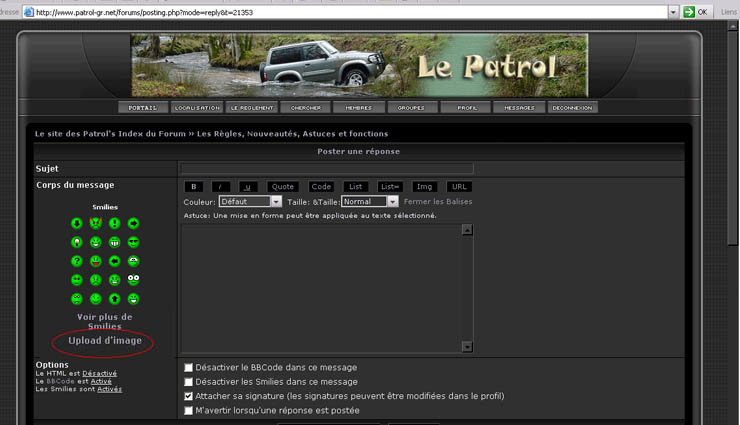Screen dimensions: 740x425
Task: Open the Membres menu item
Action: pos(358,108)
